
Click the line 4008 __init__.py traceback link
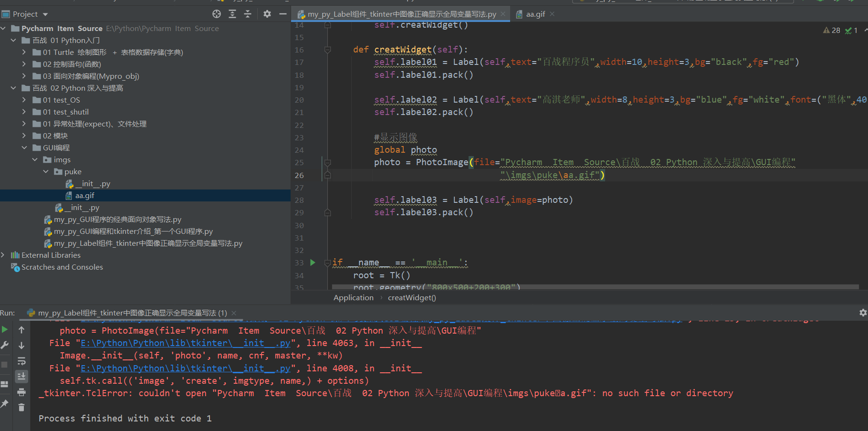[186, 368]
